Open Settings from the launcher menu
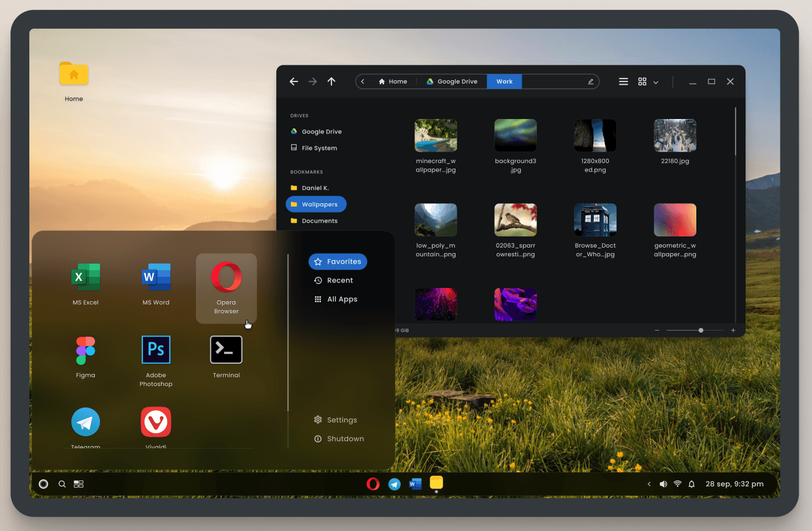Image resolution: width=812 pixels, height=531 pixels. coord(335,420)
